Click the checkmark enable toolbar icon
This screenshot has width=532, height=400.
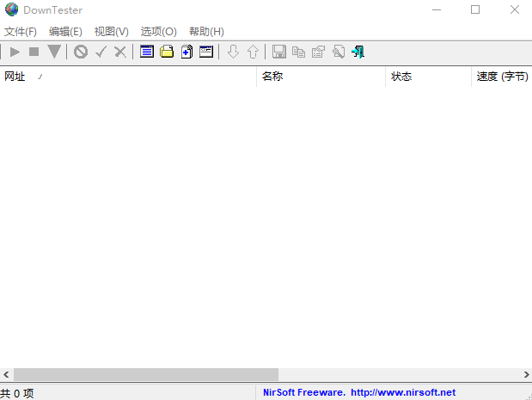(x=101, y=52)
